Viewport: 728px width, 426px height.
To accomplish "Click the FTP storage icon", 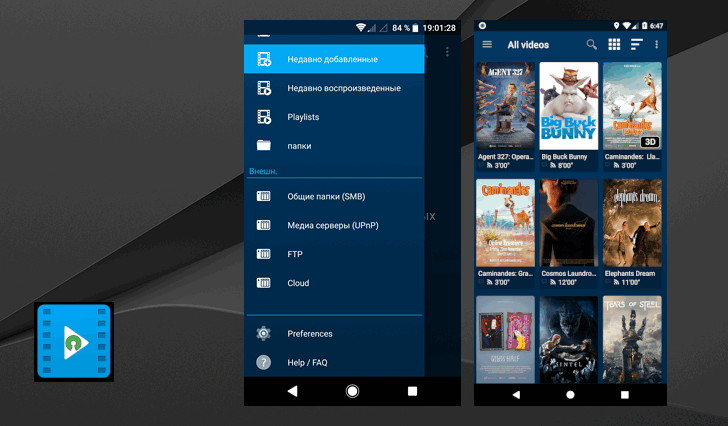I will pyautogui.click(x=264, y=254).
